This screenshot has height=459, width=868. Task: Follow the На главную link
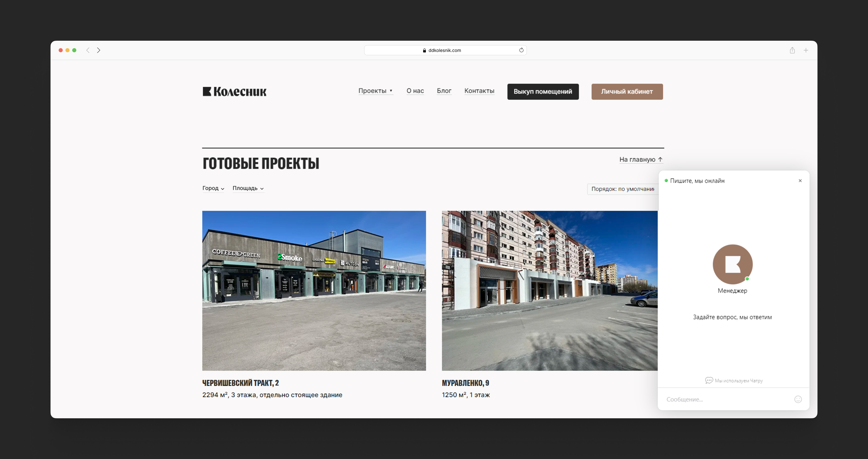click(640, 160)
